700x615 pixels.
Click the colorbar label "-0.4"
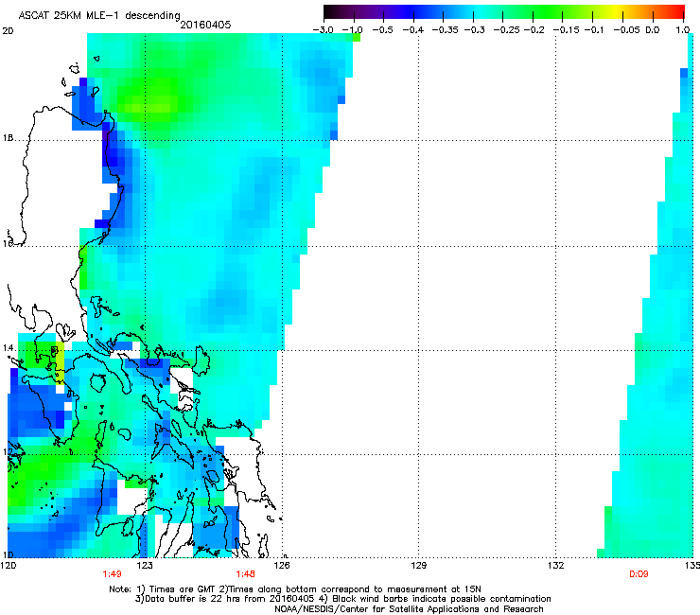pos(413,30)
